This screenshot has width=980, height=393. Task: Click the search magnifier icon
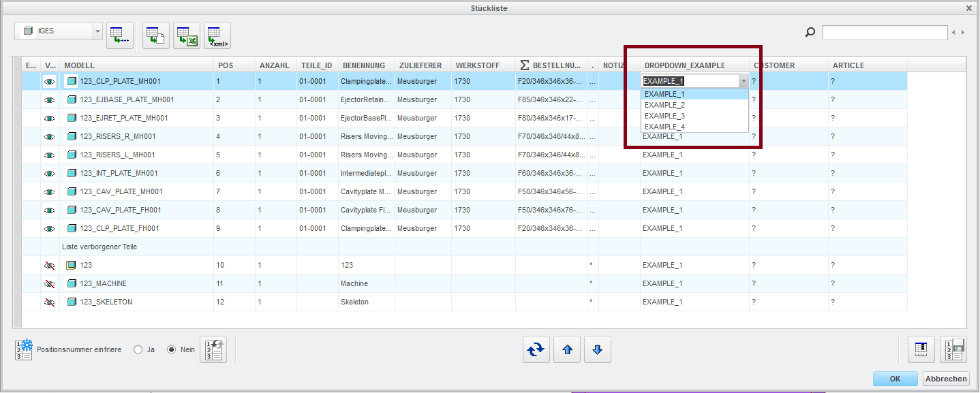[810, 32]
